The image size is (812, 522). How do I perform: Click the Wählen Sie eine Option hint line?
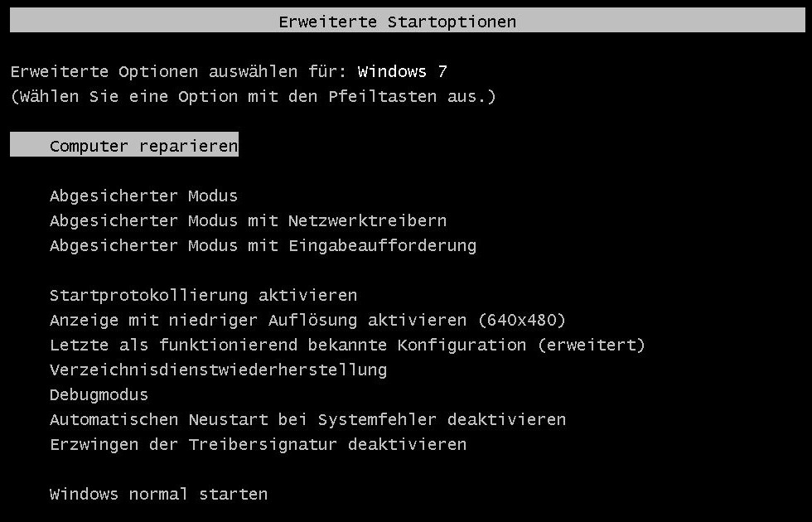click(x=252, y=97)
